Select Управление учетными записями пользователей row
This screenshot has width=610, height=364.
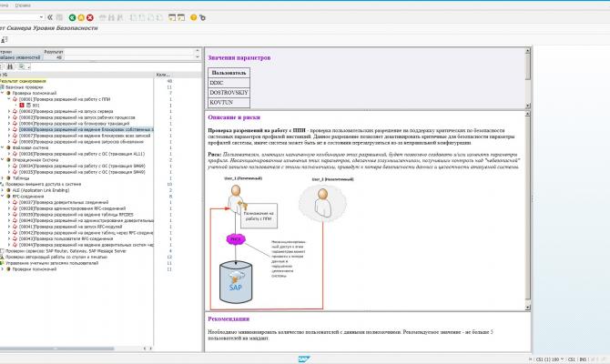click(x=52, y=263)
